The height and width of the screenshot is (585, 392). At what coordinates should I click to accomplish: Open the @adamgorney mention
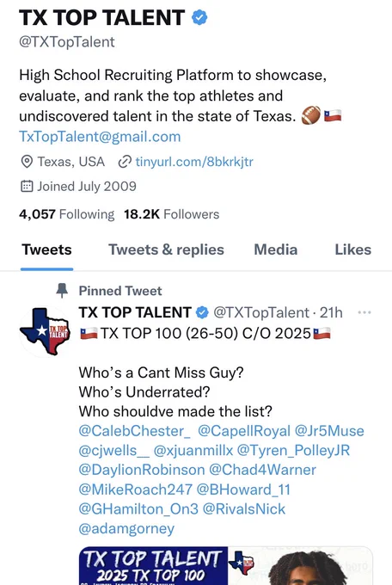(x=126, y=529)
